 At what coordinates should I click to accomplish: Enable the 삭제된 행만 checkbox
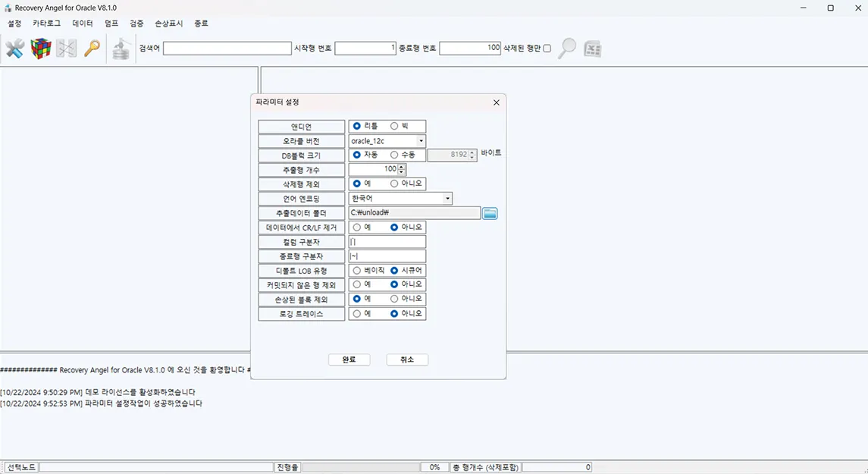[x=547, y=49]
